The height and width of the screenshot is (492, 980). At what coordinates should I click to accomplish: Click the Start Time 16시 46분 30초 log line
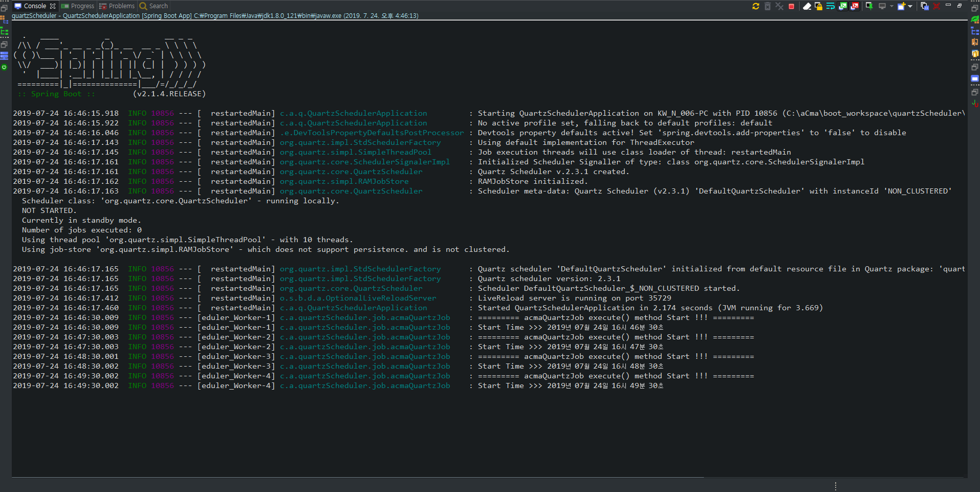(x=570, y=327)
